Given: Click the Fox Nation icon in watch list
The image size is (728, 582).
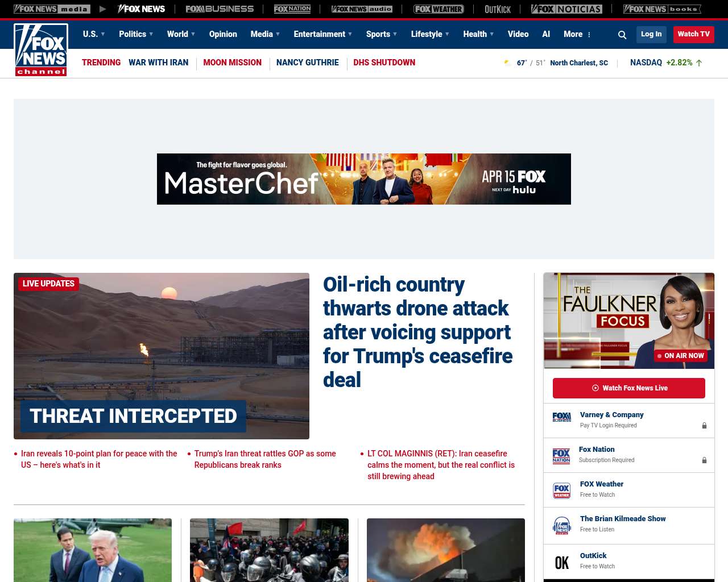Looking at the screenshot, I should pos(561,456).
